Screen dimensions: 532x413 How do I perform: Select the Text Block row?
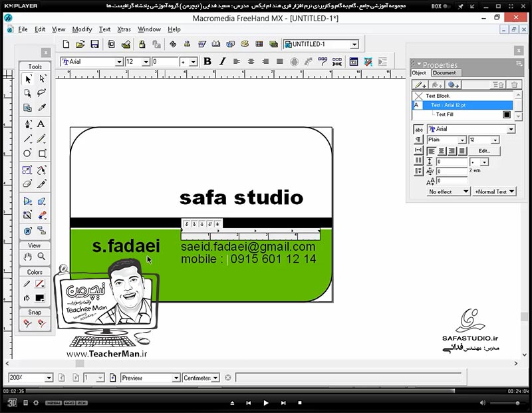tap(463, 96)
